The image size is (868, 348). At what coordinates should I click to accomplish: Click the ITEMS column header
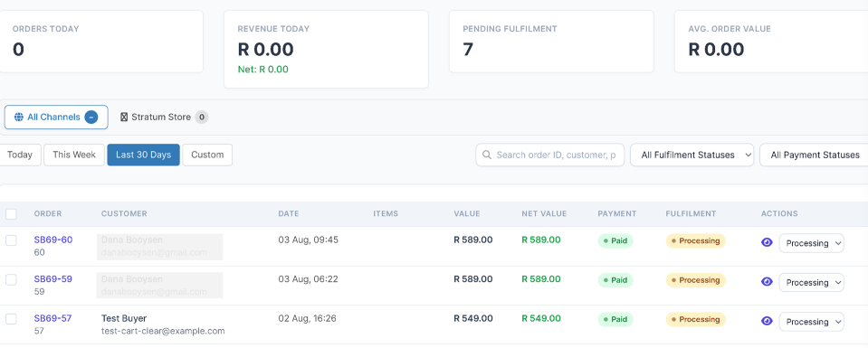click(386, 213)
